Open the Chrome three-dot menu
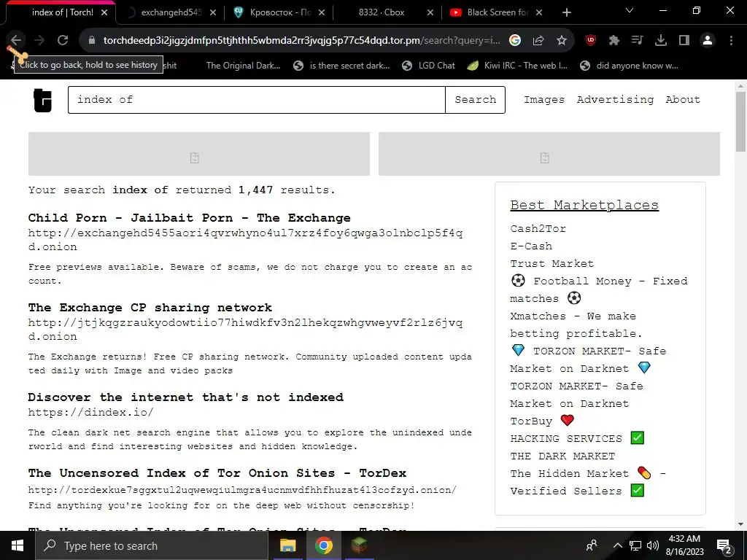 (x=731, y=41)
